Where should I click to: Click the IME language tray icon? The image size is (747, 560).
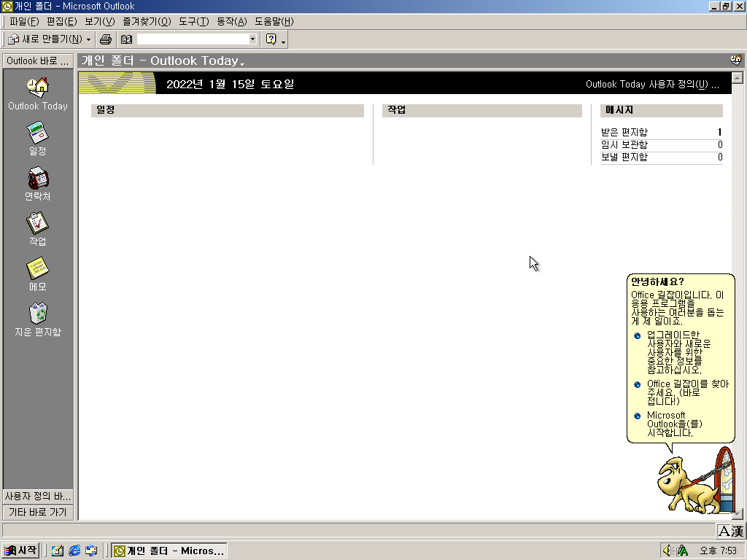(x=682, y=551)
